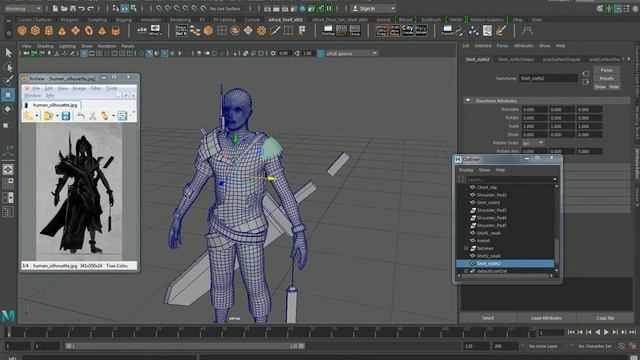Click the Load Attributes button
This screenshot has height=360, width=640.
[x=547, y=318]
